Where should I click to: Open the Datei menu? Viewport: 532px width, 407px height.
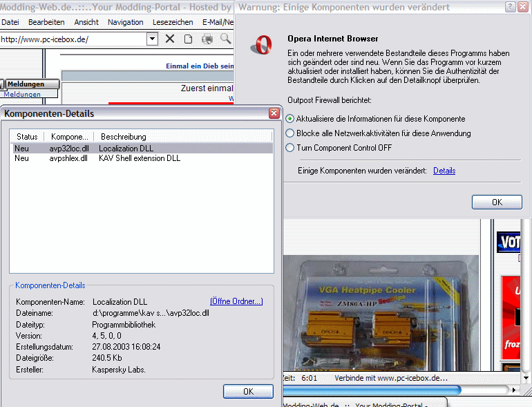(x=10, y=22)
